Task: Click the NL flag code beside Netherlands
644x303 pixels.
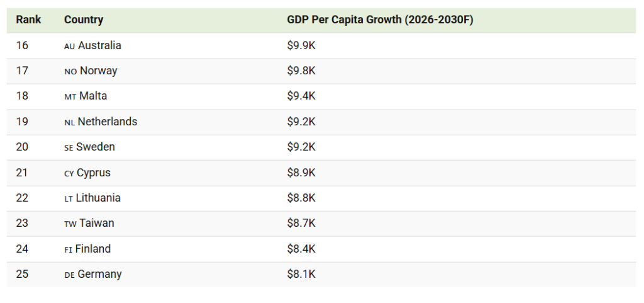Action: [69, 122]
